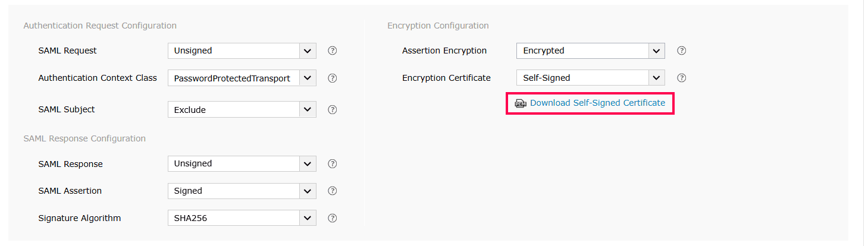
Task: Click Download Self-Signed Certificate link
Action: point(597,103)
